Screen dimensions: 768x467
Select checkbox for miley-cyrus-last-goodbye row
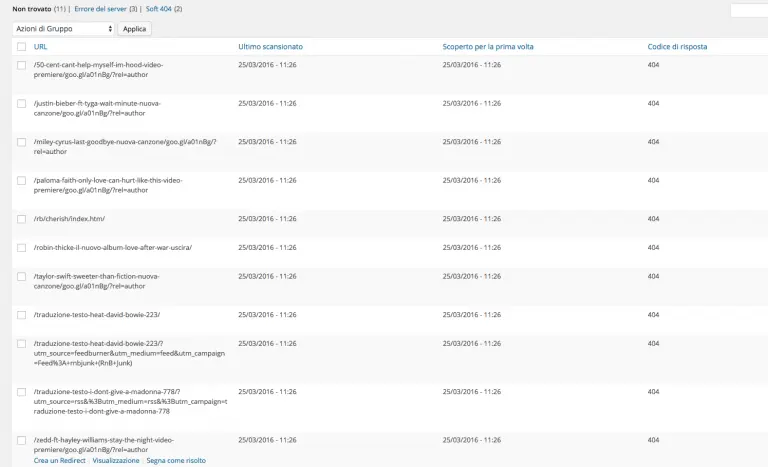(x=21, y=142)
